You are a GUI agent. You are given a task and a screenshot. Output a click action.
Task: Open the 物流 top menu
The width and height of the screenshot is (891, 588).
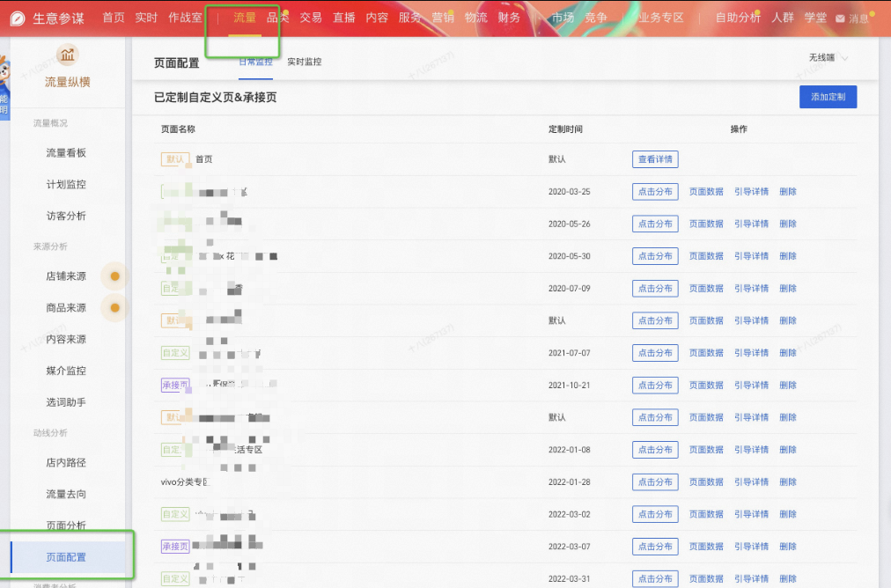[x=475, y=18]
